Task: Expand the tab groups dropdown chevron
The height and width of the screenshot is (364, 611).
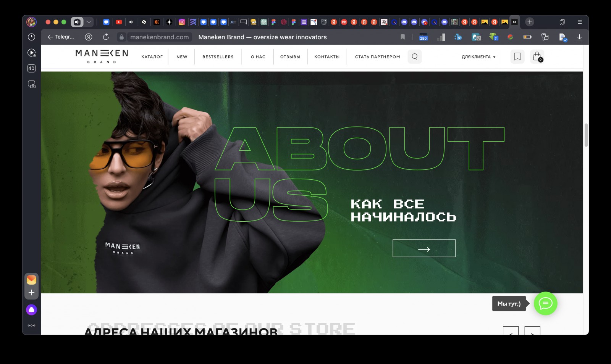Action: click(x=89, y=22)
